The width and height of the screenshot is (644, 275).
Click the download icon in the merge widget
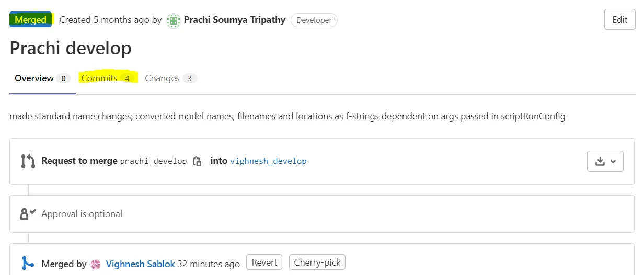coord(600,161)
